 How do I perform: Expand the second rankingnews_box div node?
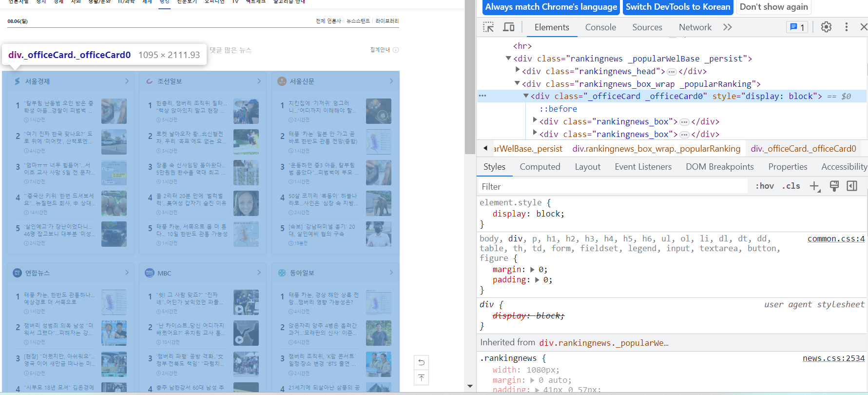535,133
